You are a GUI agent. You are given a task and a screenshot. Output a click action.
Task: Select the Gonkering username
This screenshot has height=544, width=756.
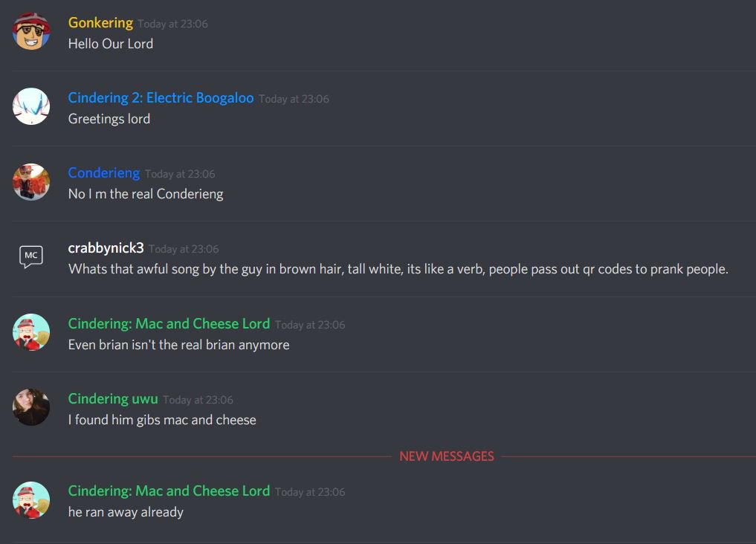tap(100, 22)
